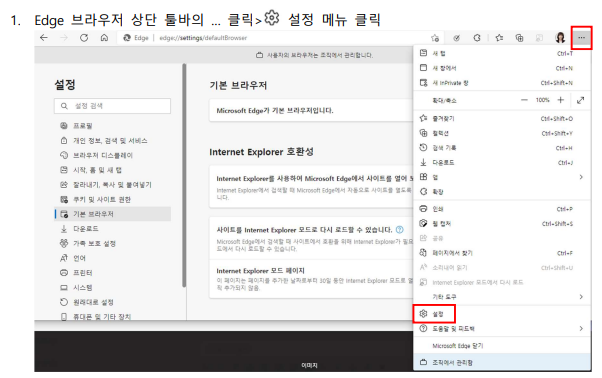Viewport: 602px width, 378px height.
Task: Choose the new window entry (Ctrl+N)
Action: point(502,68)
